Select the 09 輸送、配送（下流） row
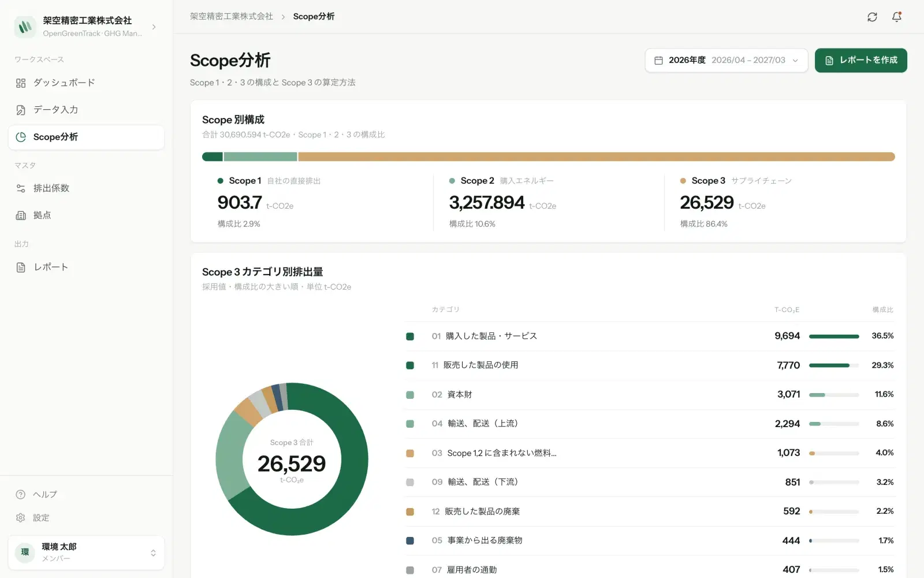Screen dimensions: 924x578 pyautogui.click(x=650, y=482)
